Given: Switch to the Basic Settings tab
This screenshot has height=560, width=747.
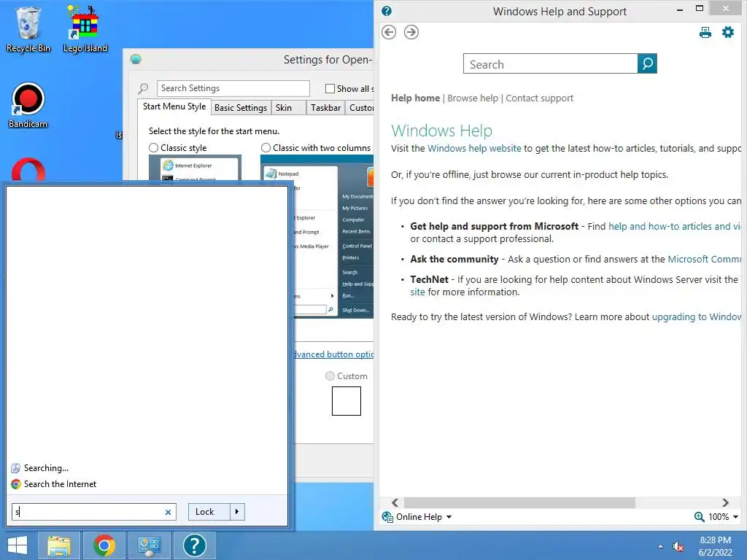Looking at the screenshot, I should pyautogui.click(x=241, y=108).
